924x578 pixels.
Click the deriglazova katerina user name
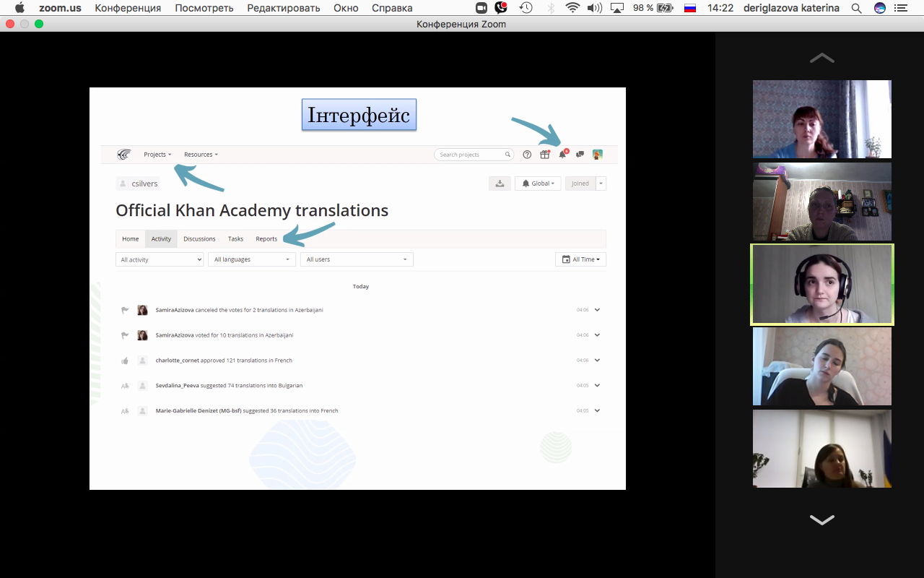coord(792,8)
